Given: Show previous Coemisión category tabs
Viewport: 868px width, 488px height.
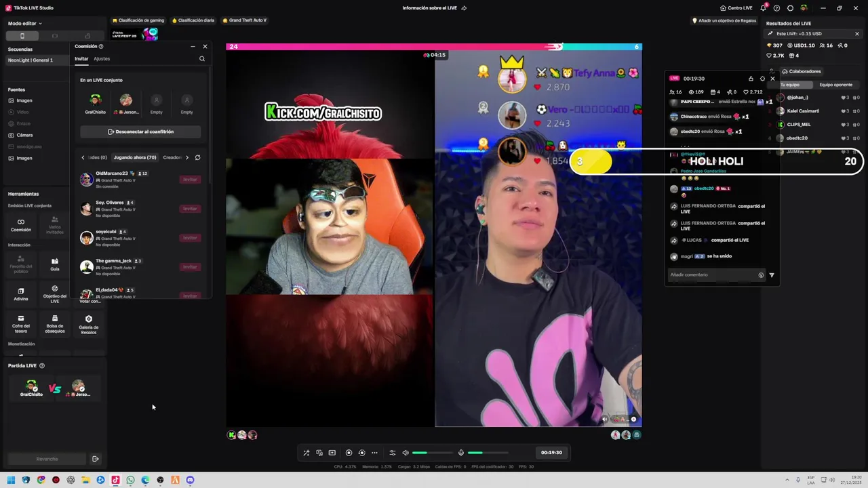Looking at the screenshot, I should [x=83, y=157].
